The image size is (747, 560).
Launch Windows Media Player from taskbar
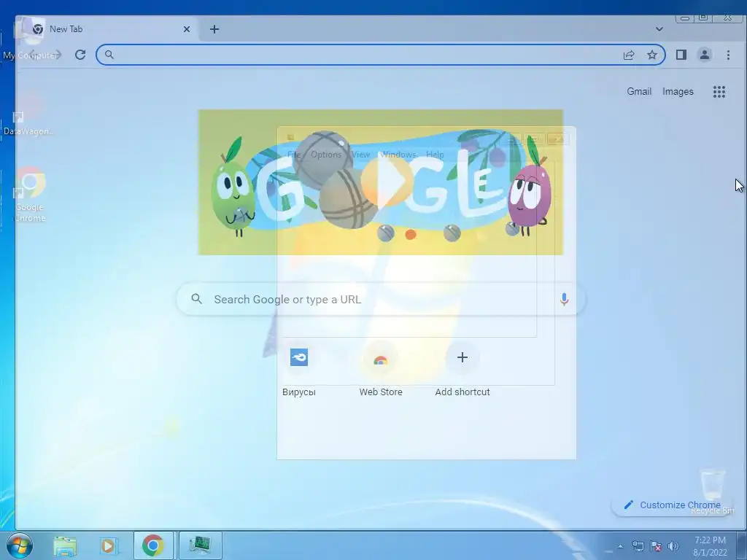(x=109, y=545)
